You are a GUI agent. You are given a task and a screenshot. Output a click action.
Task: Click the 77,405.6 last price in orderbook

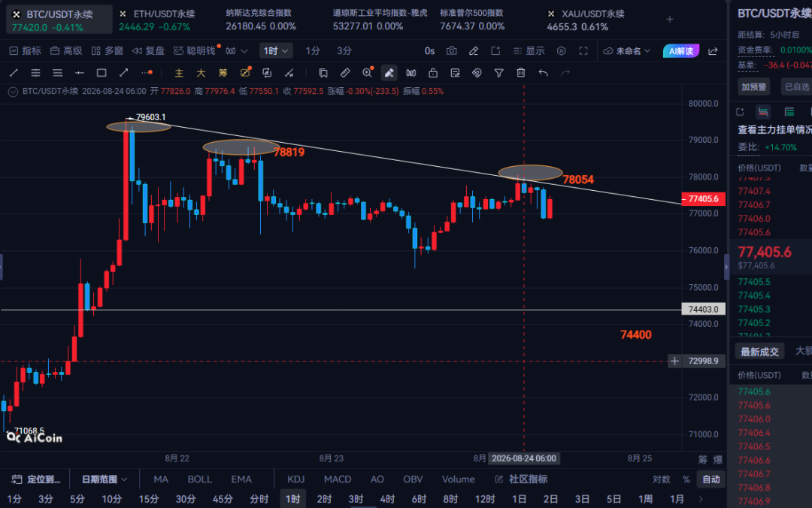click(x=765, y=252)
